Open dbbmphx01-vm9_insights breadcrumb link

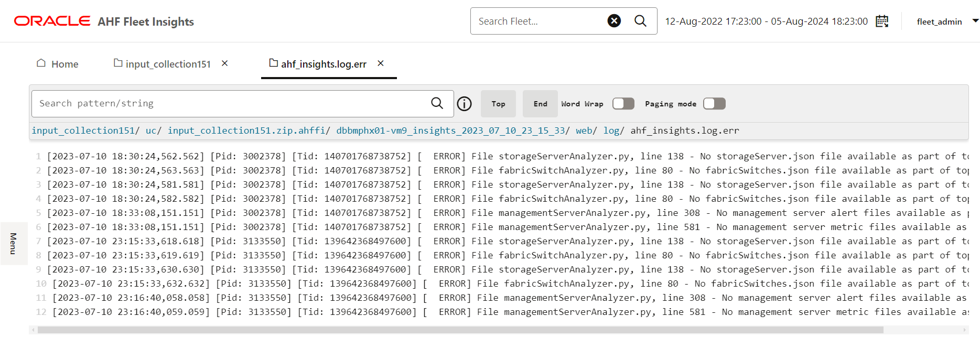(450, 130)
